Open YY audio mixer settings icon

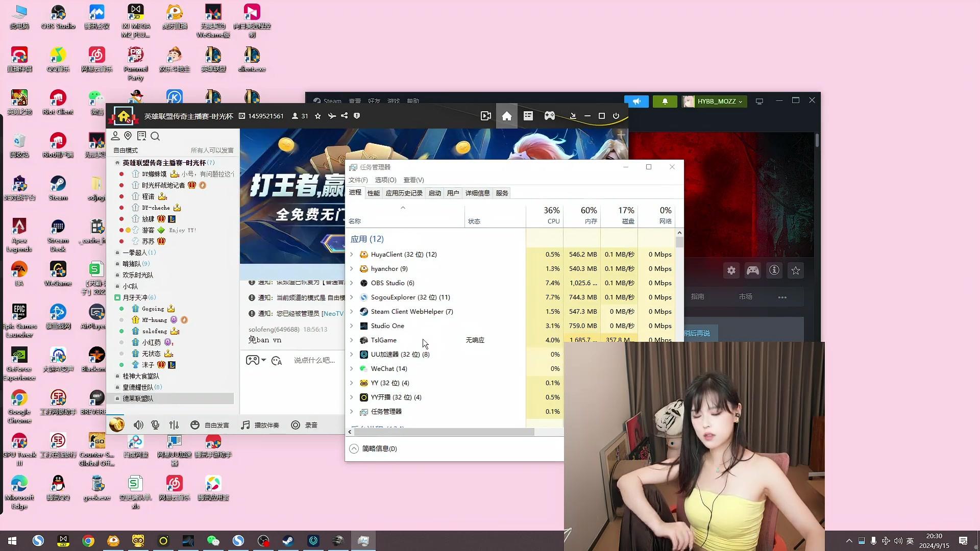(174, 425)
